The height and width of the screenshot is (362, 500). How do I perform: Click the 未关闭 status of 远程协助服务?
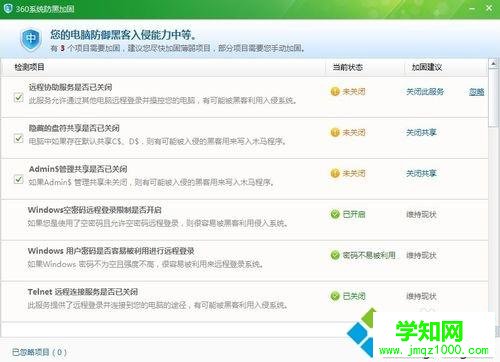click(x=354, y=92)
